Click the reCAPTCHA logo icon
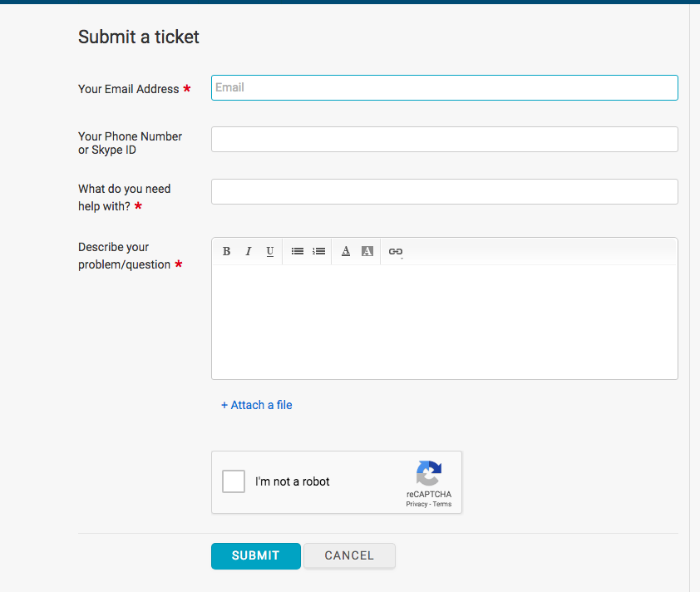The image size is (700, 592). (x=429, y=473)
